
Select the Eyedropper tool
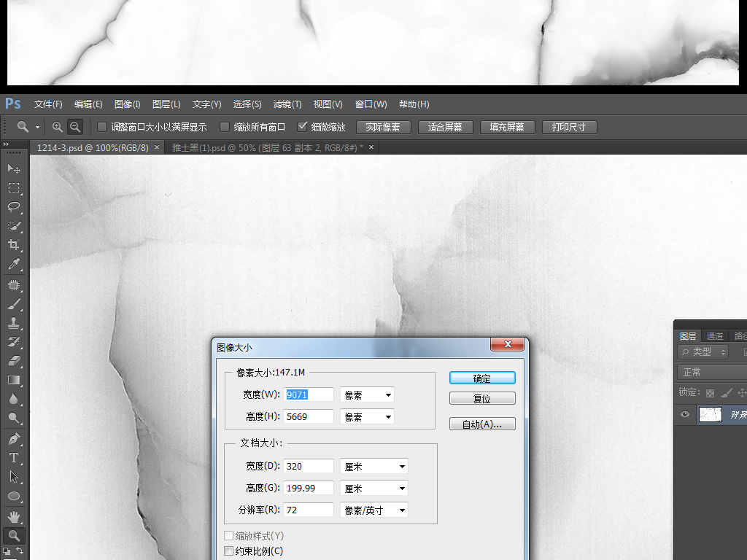(13, 264)
